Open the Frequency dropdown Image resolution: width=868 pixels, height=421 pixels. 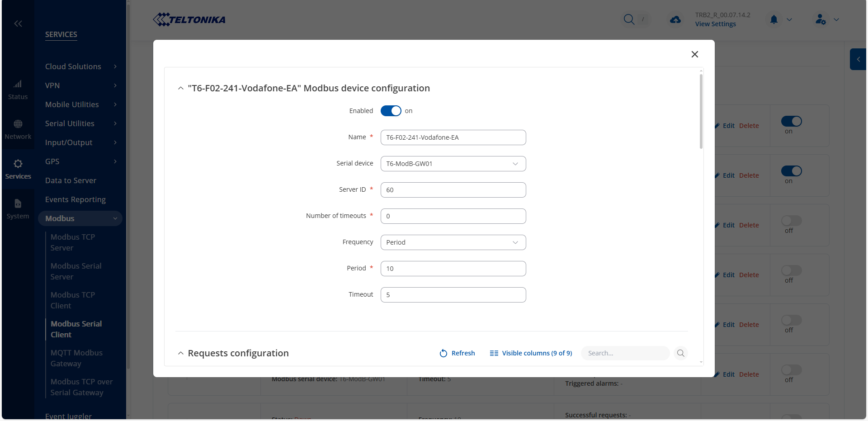453,242
